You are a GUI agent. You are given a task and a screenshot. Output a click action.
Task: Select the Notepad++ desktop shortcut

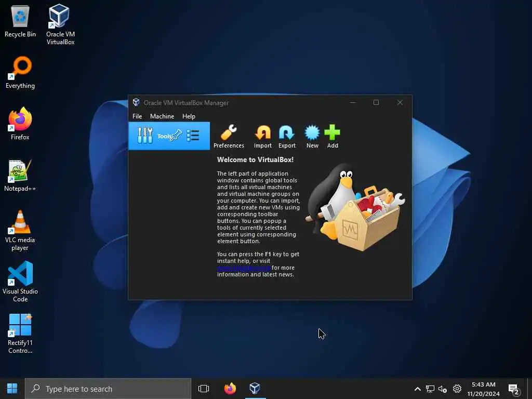coord(20,176)
